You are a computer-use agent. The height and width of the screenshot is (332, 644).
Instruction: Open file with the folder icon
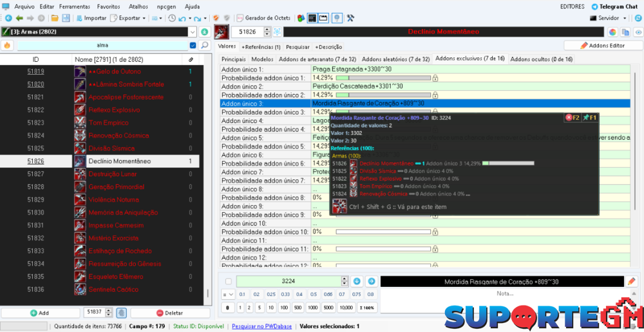(x=55, y=18)
